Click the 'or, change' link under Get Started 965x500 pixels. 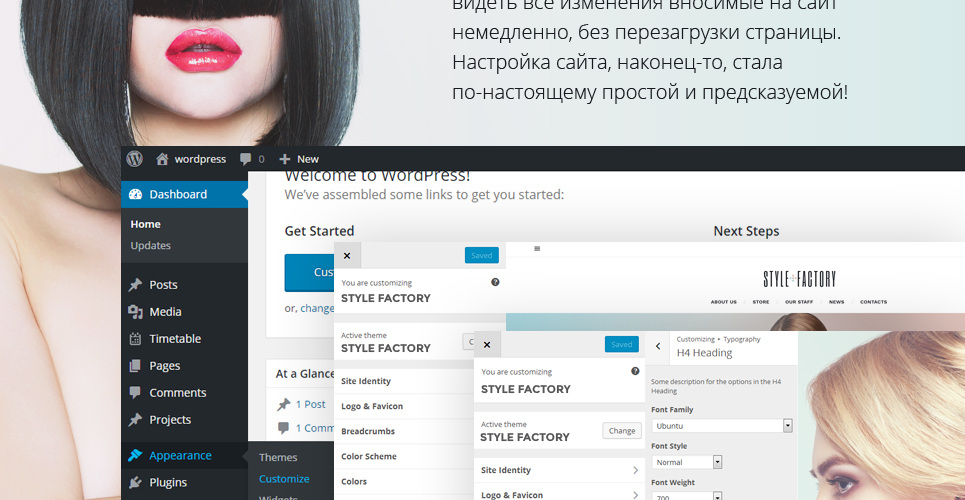pos(309,308)
